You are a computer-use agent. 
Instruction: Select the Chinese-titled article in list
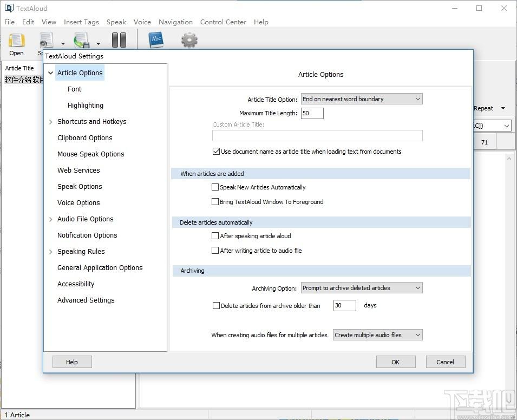pos(24,80)
